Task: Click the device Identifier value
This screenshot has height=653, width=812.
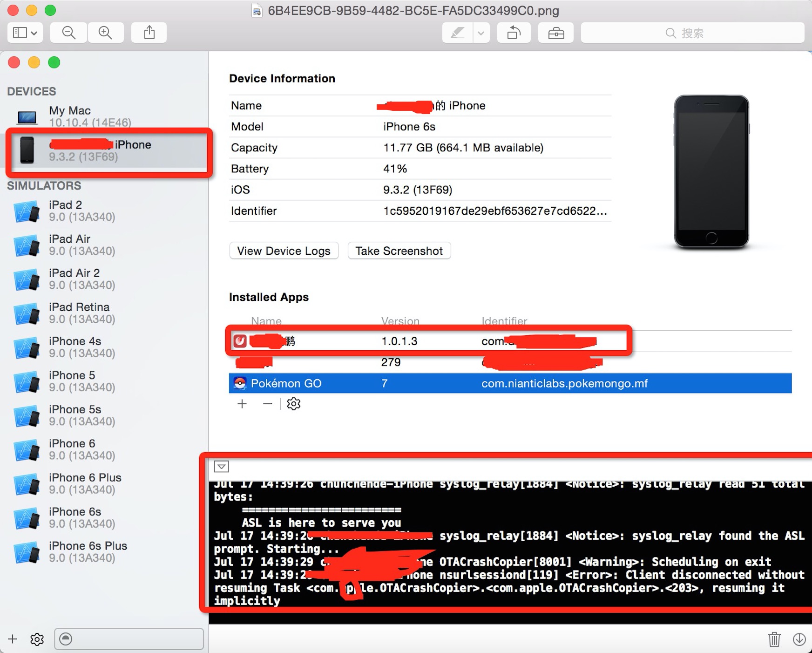Action: click(495, 211)
